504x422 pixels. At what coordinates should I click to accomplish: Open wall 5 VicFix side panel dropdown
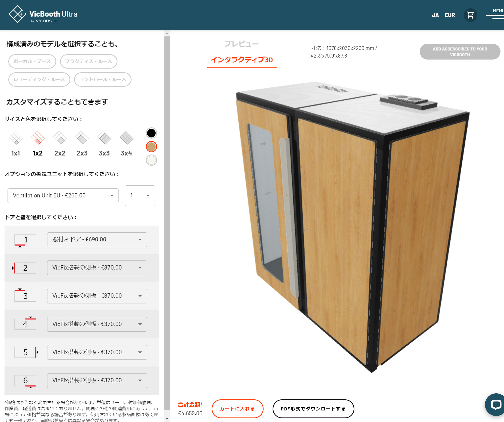point(97,352)
